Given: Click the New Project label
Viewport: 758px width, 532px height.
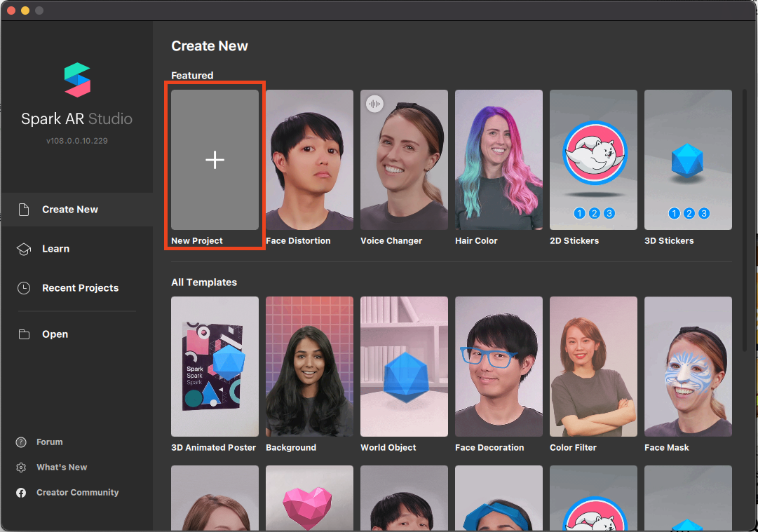Looking at the screenshot, I should pyautogui.click(x=197, y=240).
